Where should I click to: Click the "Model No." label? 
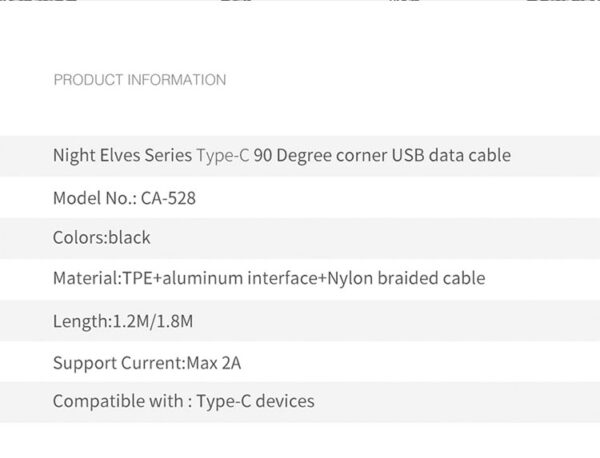[91, 198]
